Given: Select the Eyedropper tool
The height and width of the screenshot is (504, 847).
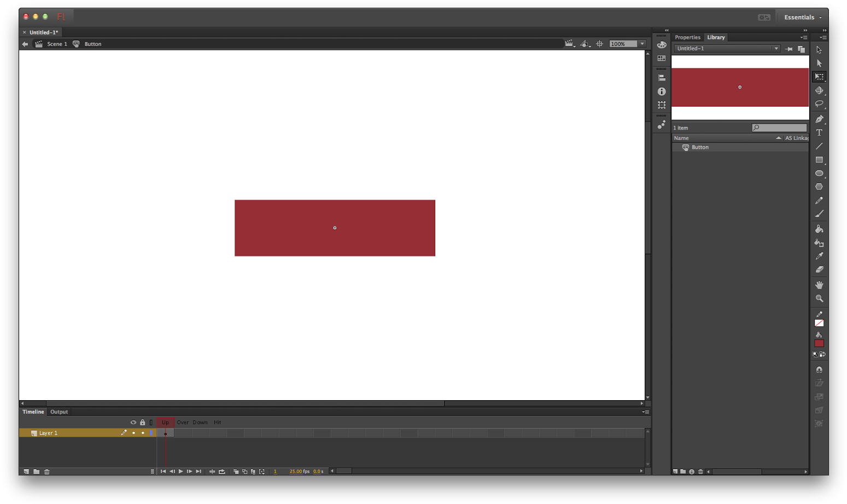Looking at the screenshot, I should (819, 256).
